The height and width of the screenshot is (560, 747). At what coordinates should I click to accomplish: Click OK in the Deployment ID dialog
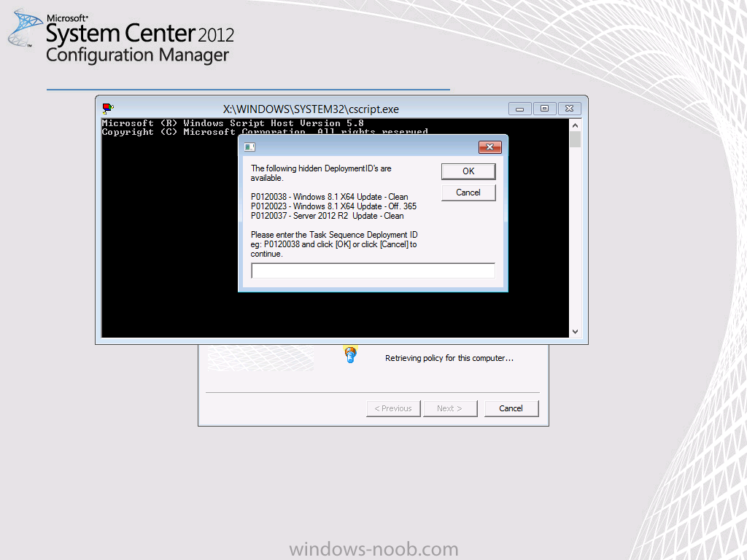468,171
